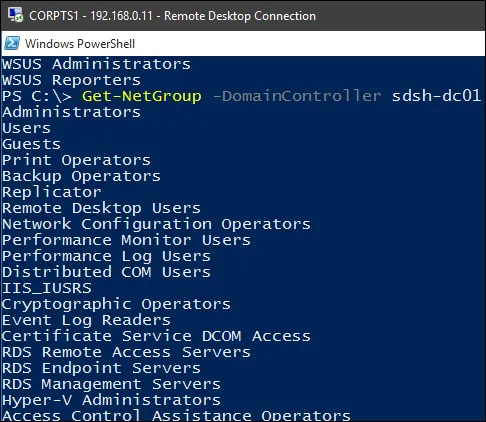
Task: Click the Windows PowerShell window icon
Action: [12, 43]
